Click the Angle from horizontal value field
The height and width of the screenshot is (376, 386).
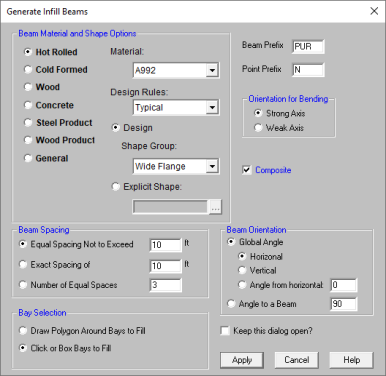click(344, 285)
